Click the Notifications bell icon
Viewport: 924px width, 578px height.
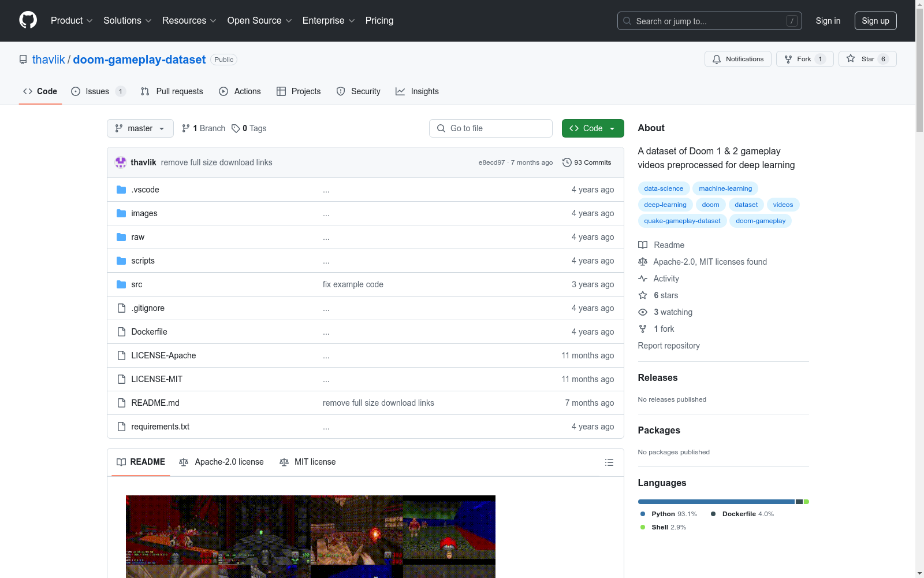click(x=717, y=59)
